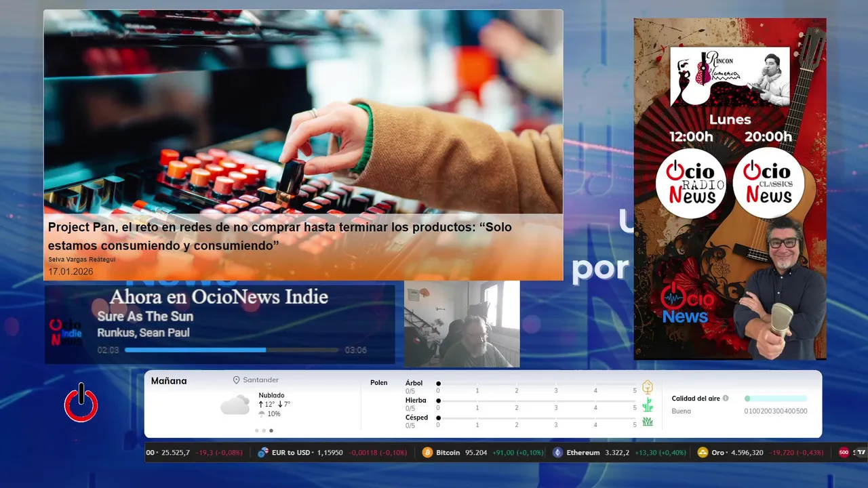Click the Césped lawn pollen icon

pyautogui.click(x=648, y=422)
